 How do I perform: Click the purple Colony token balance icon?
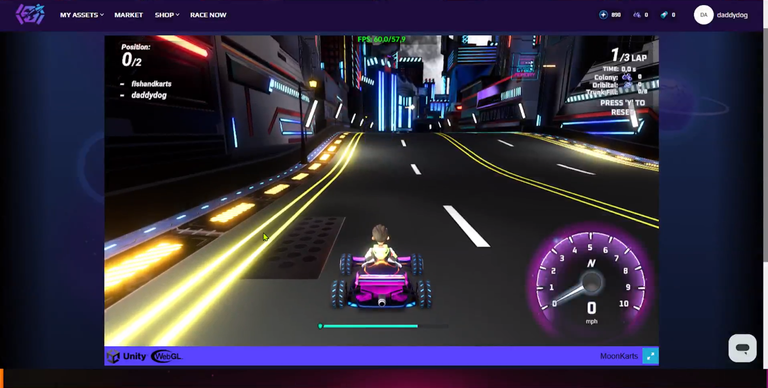point(637,15)
